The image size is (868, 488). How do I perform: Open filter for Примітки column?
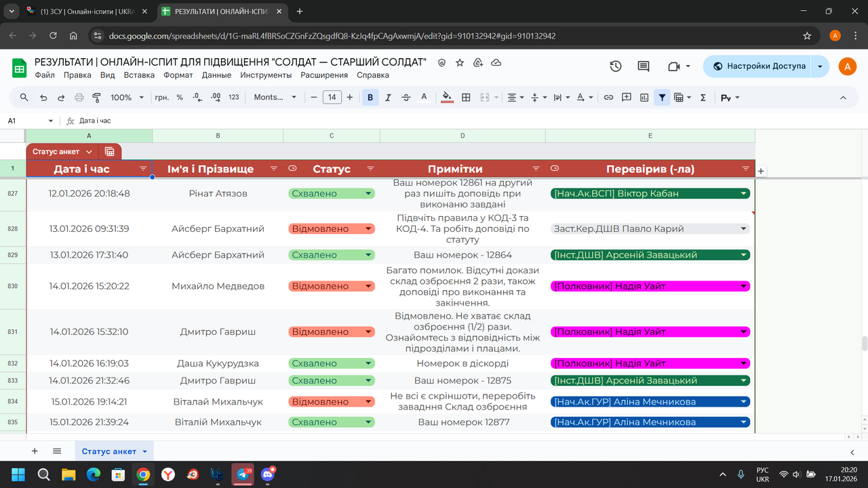point(536,169)
